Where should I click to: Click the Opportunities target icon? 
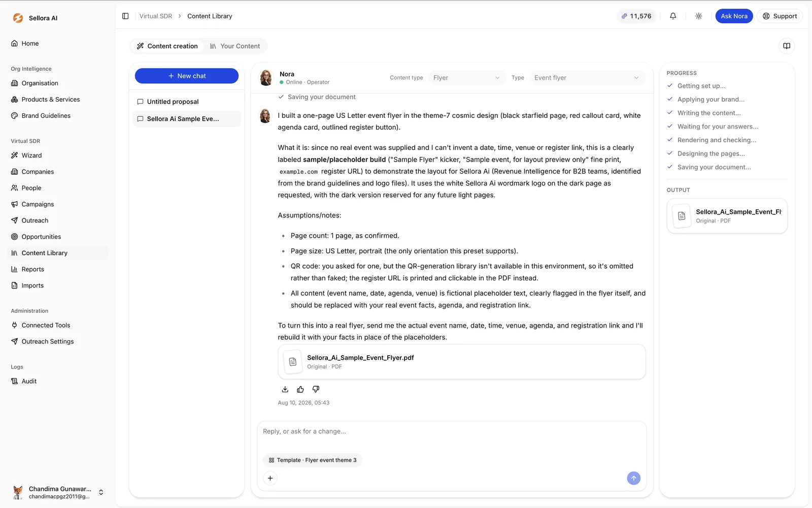[15, 237]
